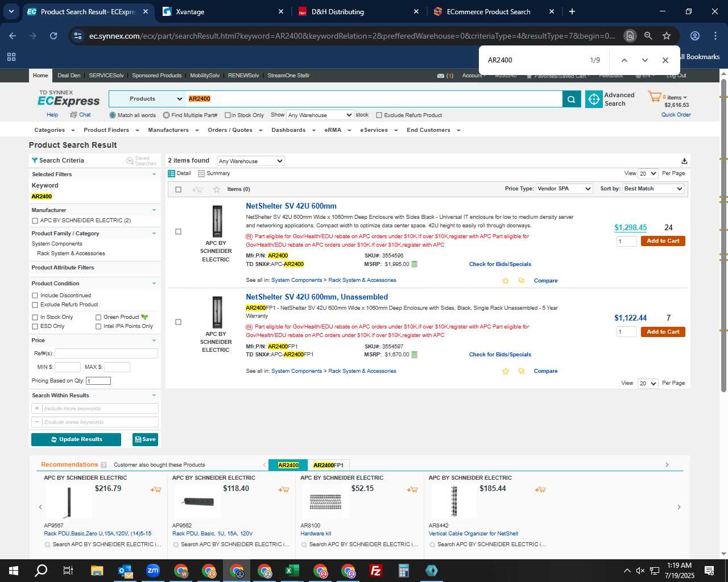Open the Any Warehouse dropdown beside items found
This screenshot has width=728, height=582.
[251, 161]
